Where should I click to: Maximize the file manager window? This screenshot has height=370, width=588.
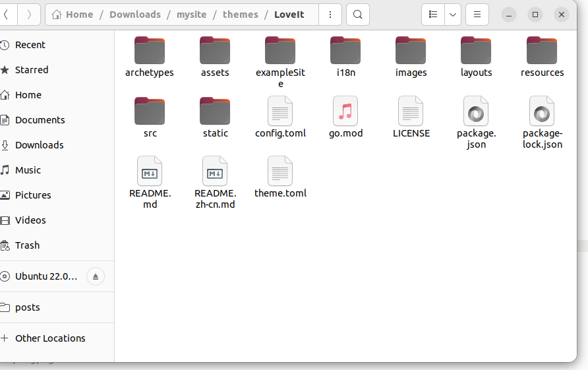pyautogui.click(x=535, y=15)
